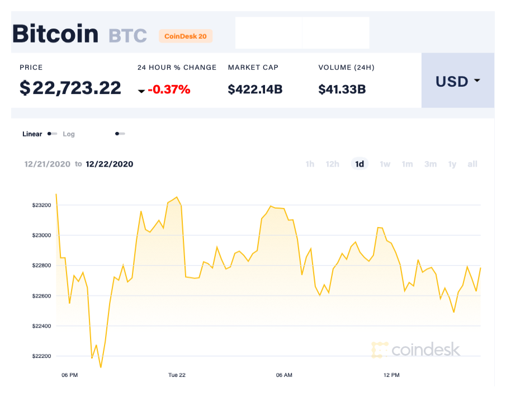The height and width of the screenshot is (420, 506).
Task: Select the 1m time range
Action: [x=407, y=164]
